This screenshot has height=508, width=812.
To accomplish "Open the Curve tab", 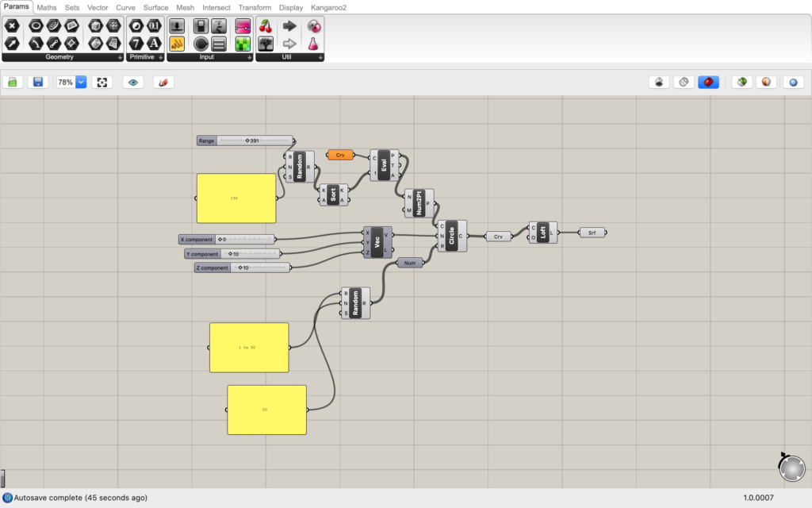I will coord(125,8).
